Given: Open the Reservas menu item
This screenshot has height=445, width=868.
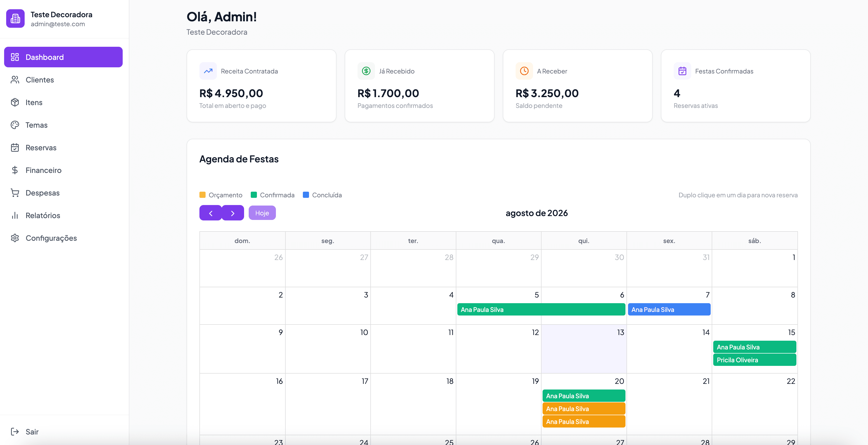Looking at the screenshot, I should [x=63, y=147].
